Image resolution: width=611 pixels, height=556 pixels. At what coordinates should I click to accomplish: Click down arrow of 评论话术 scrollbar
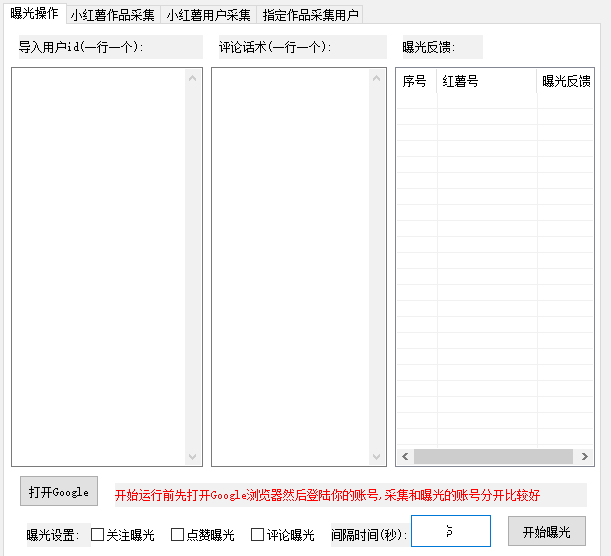(377, 457)
